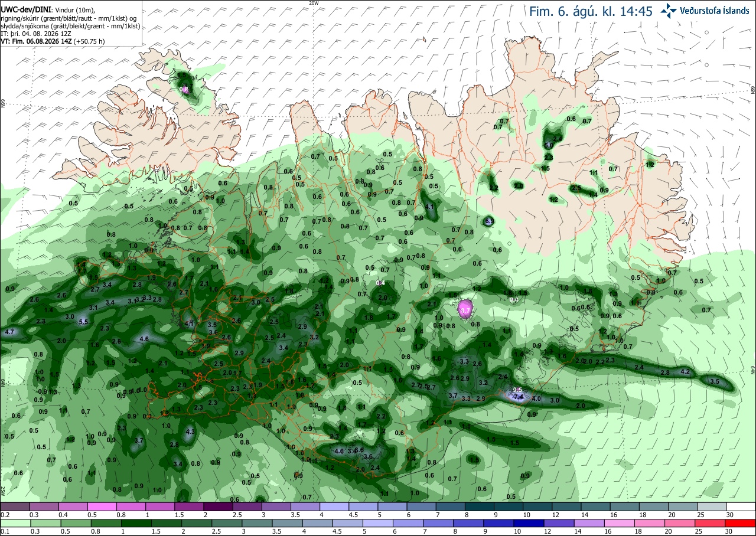Click the 4.7 rainfall value at the far left edge
Screen dimensions: 756x536
pos(9,332)
